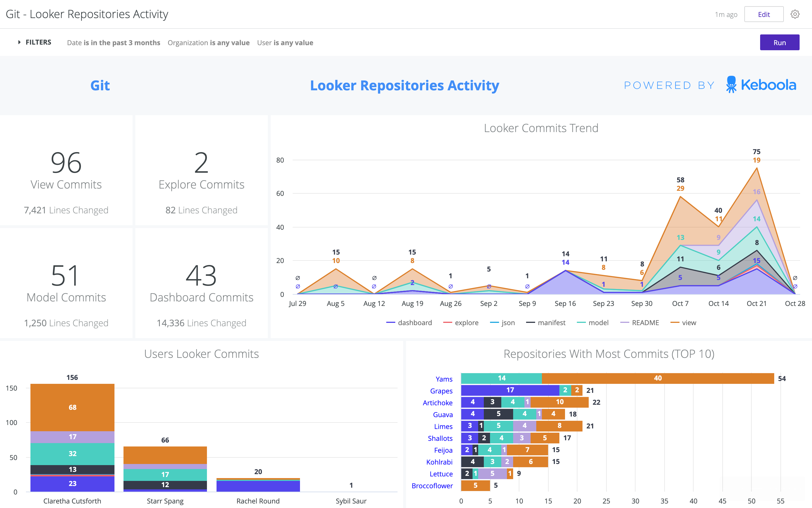Viewport: 812px width, 508px height.
Task: Open the Date is in the past 3 months filter
Action: [x=113, y=43]
